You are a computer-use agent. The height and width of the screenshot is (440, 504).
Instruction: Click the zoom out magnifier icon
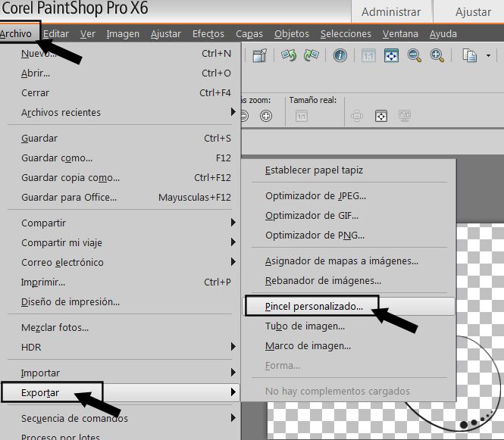[415, 56]
